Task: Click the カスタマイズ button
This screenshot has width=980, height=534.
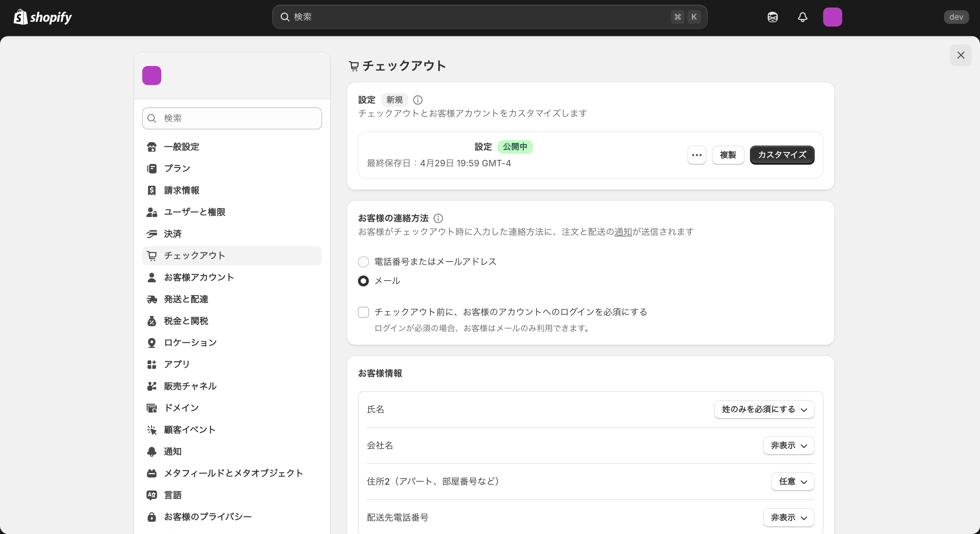Action: (x=782, y=155)
